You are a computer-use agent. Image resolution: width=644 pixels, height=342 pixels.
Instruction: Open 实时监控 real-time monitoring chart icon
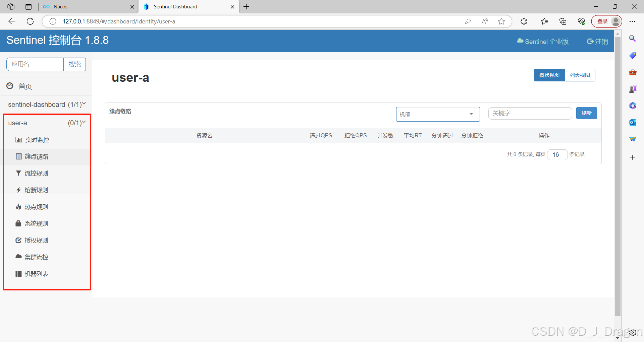19,140
